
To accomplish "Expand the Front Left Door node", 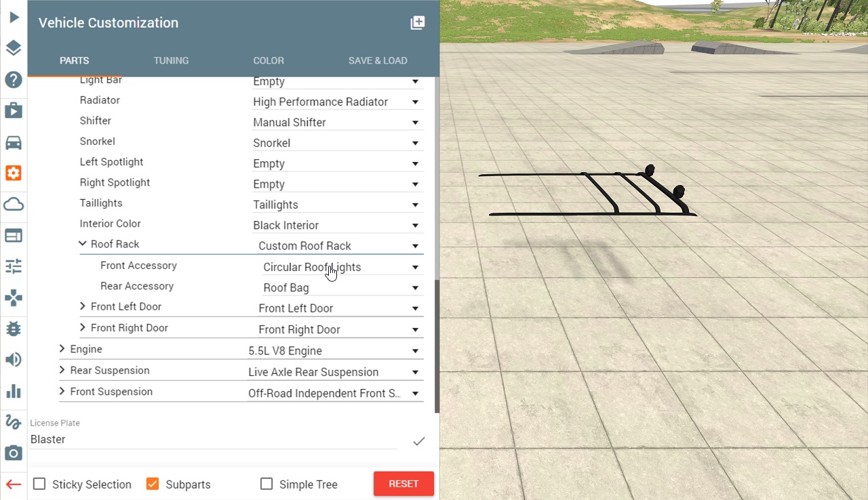I will (x=83, y=306).
